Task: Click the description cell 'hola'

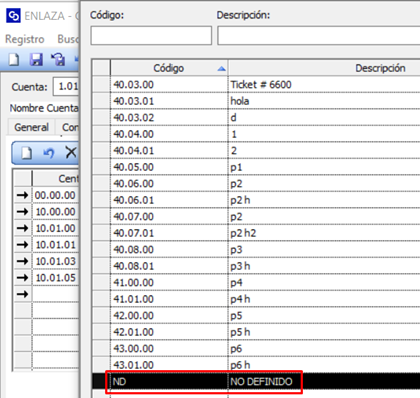Action: coord(324,101)
